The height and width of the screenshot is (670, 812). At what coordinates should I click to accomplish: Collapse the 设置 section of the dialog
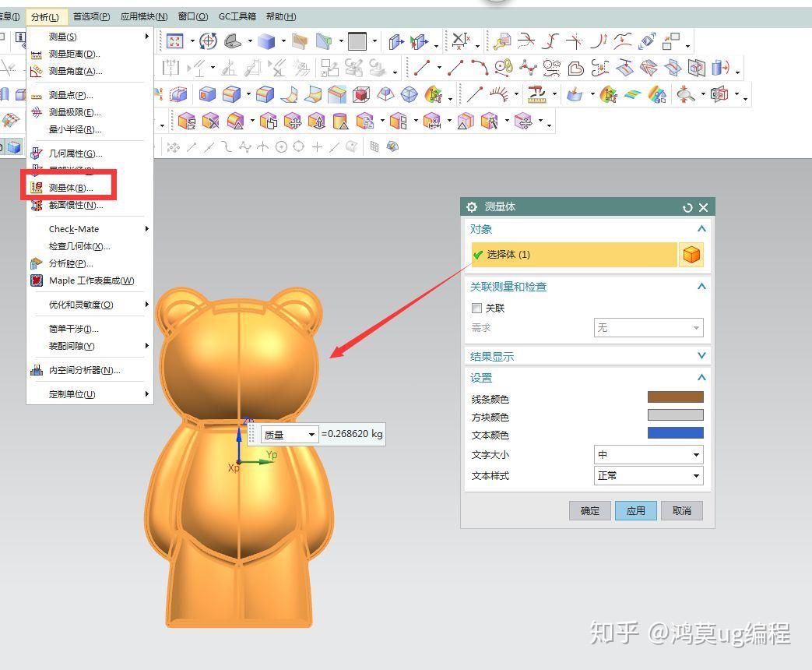pos(701,378)
